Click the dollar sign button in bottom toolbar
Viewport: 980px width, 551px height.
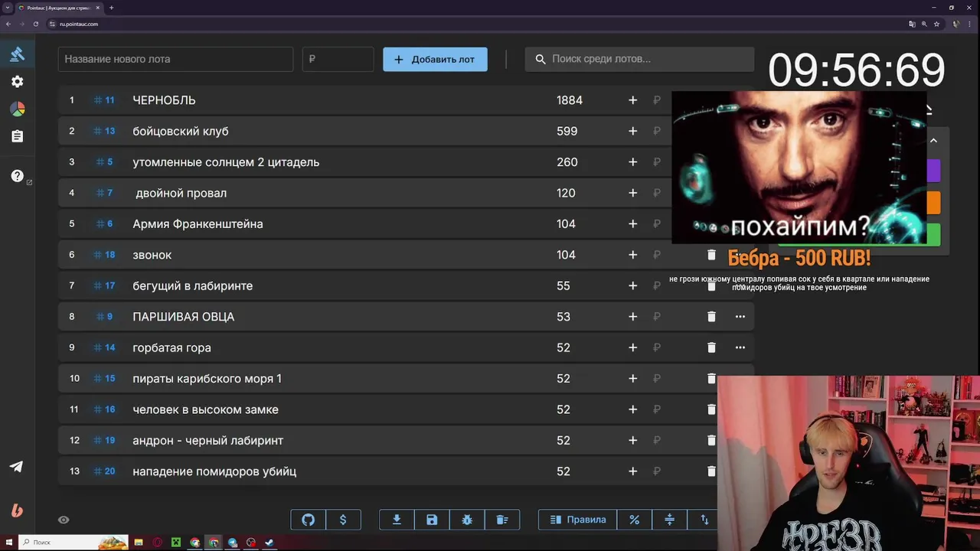pos(343,520)
